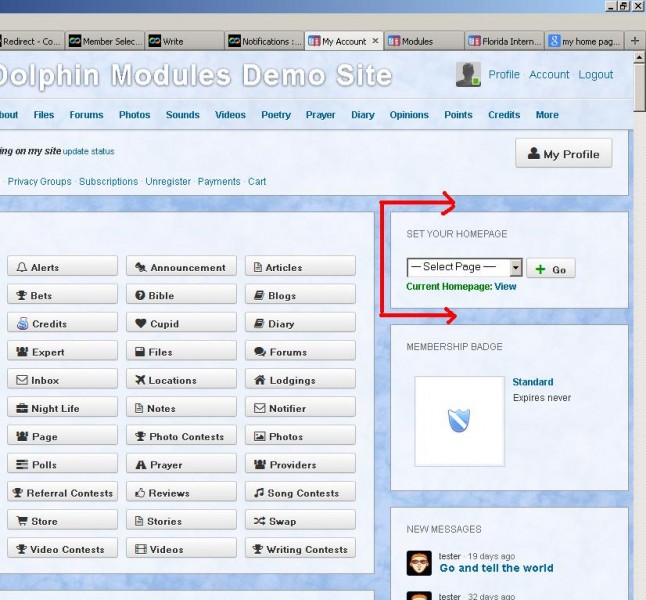Open the Lodgings module

(300, 380)
